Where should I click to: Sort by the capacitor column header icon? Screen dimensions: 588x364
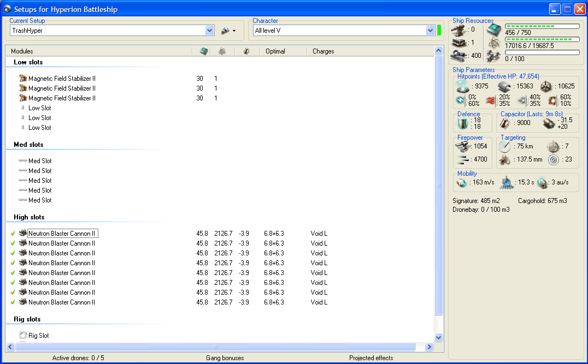pyautogui.click(x=246, y=51)
